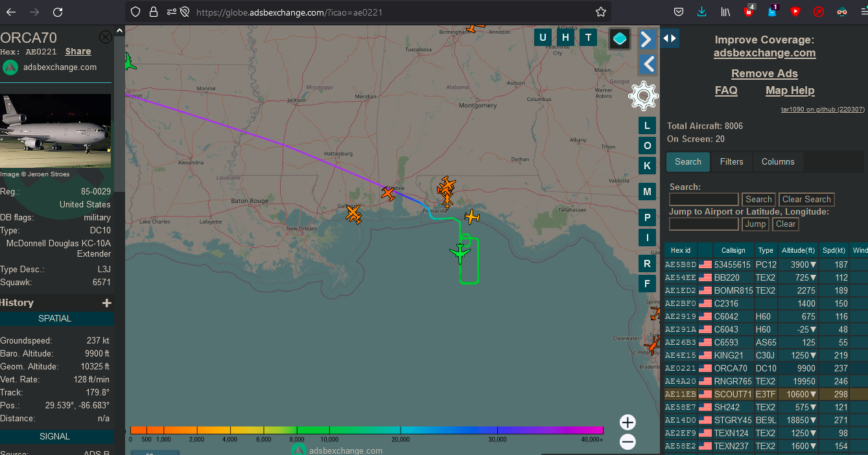Viewport: 868px width, 455px height.
Task: Select the STGRY45 aircraft row
Action: pos(766,420)
